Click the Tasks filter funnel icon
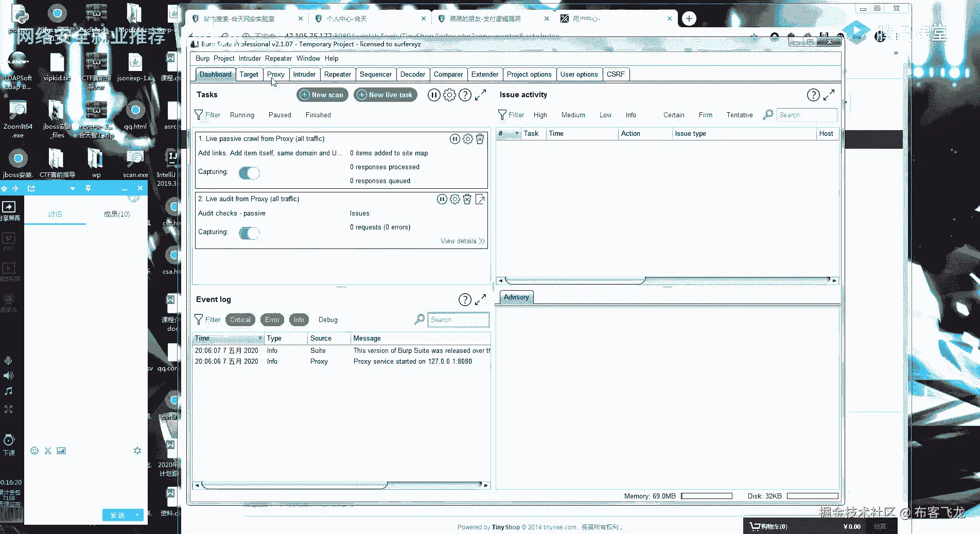The width and height of the screenshot is (980, 534). pyautogui.click(x=199, y=115)
